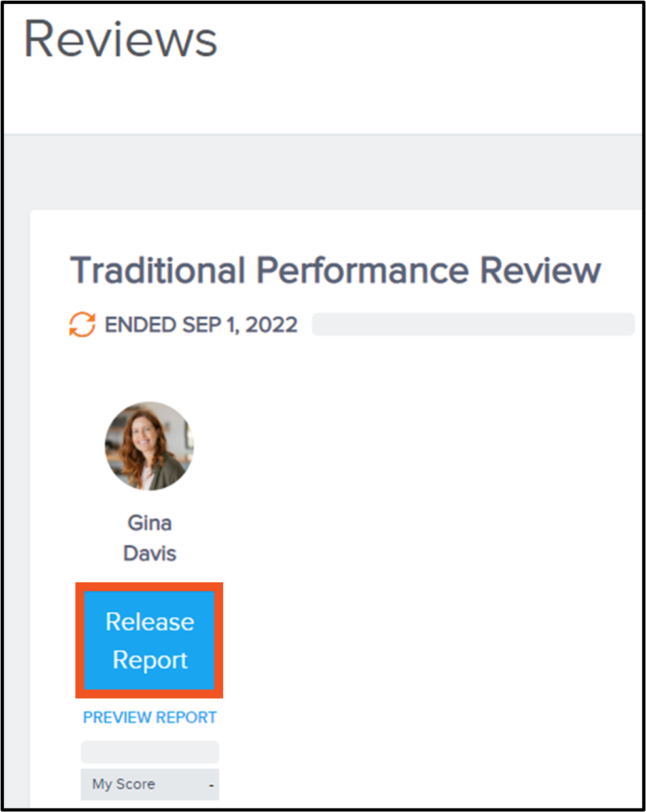
Task: Select the ENDED SEP 1, 2022 label
Action: pos(200,323)
